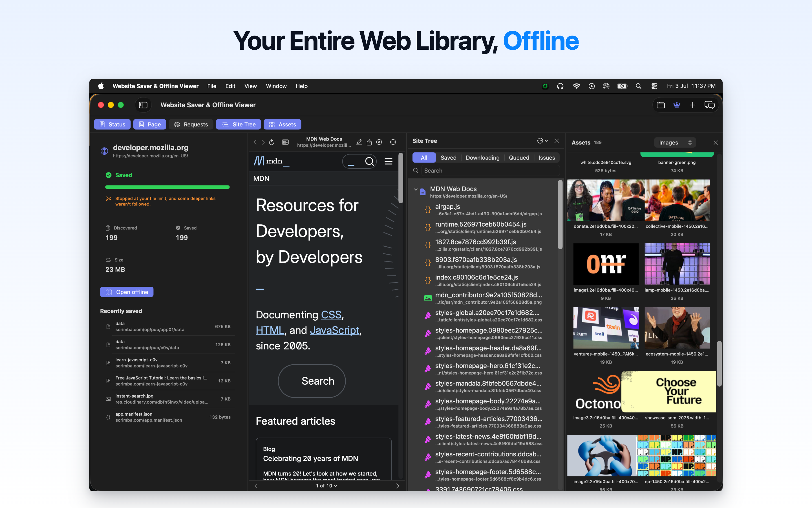Open preview more-options ellipsis icon
Viewport: 812px width, 508px height.
click(x=393, y=142)
